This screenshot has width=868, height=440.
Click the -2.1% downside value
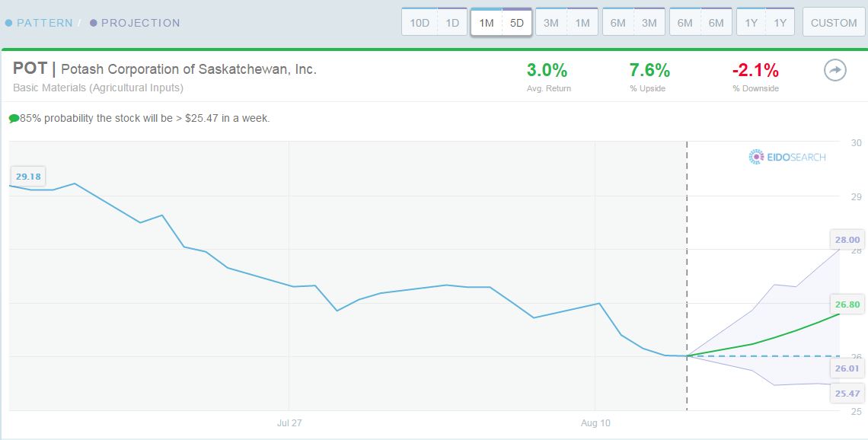[x=755, y=71]
